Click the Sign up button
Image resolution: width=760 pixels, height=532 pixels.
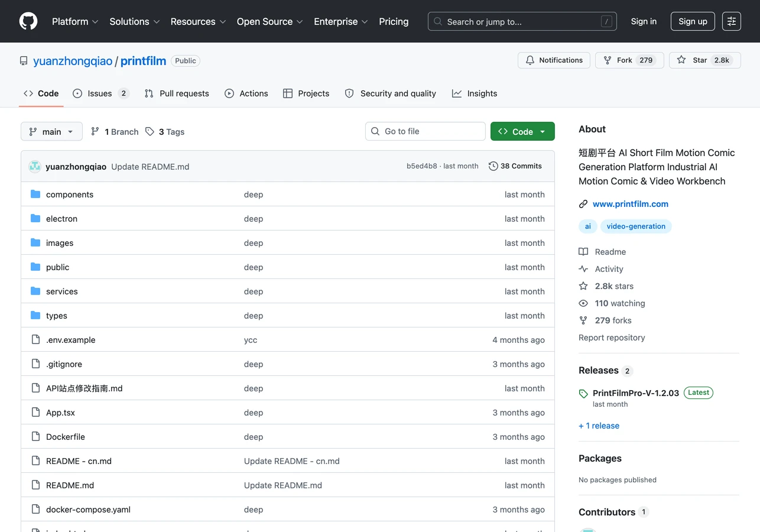(693, 21)
